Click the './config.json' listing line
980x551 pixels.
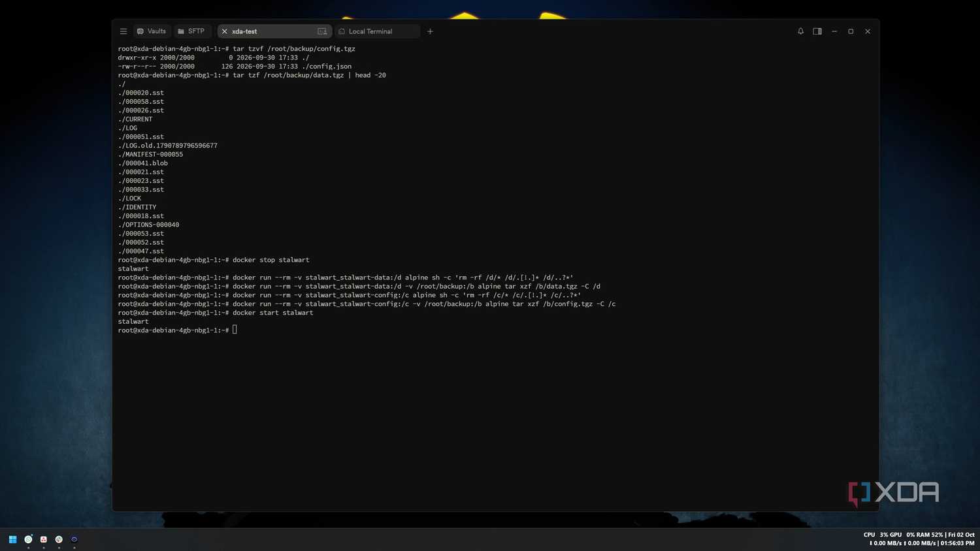(x=235, y=67)
